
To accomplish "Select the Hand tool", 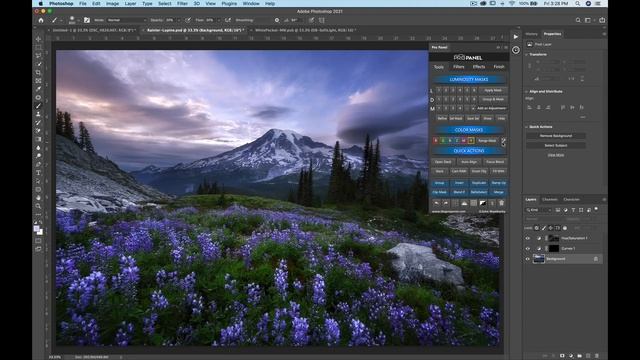I will [38, 198].
